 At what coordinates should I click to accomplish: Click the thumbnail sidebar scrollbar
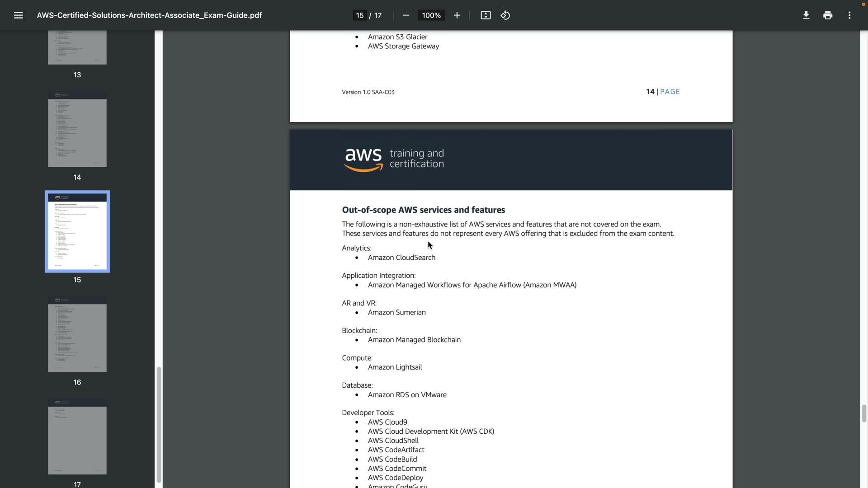159,425
